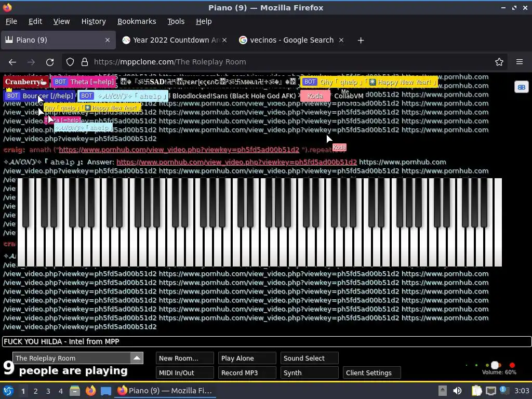Close the vecinos Google Search tab
The width and height of the screenshot is (532, 399).
pos(341,40)
